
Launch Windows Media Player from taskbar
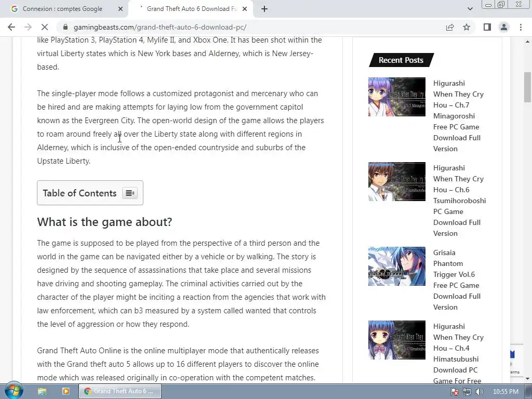[x=66, y=391]
